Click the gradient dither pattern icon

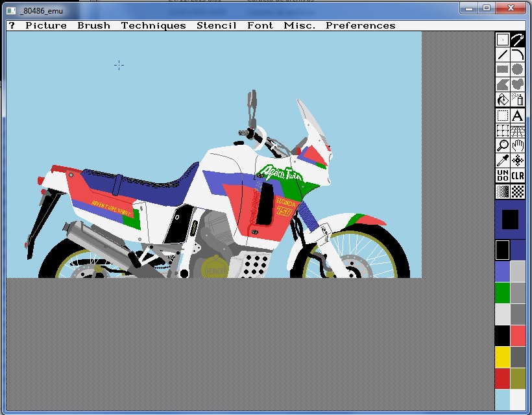pyautogui.click(x=503, y=191)
